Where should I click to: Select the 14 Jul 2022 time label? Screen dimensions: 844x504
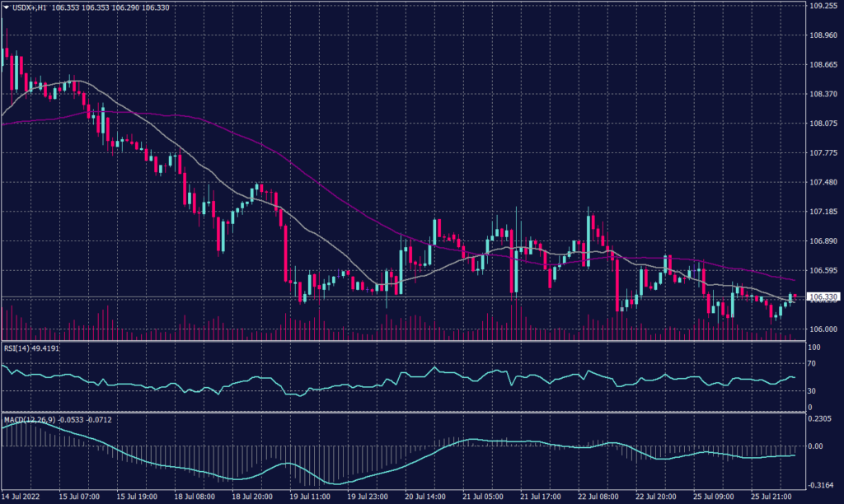pyautogui.click(x=21, y=498)
